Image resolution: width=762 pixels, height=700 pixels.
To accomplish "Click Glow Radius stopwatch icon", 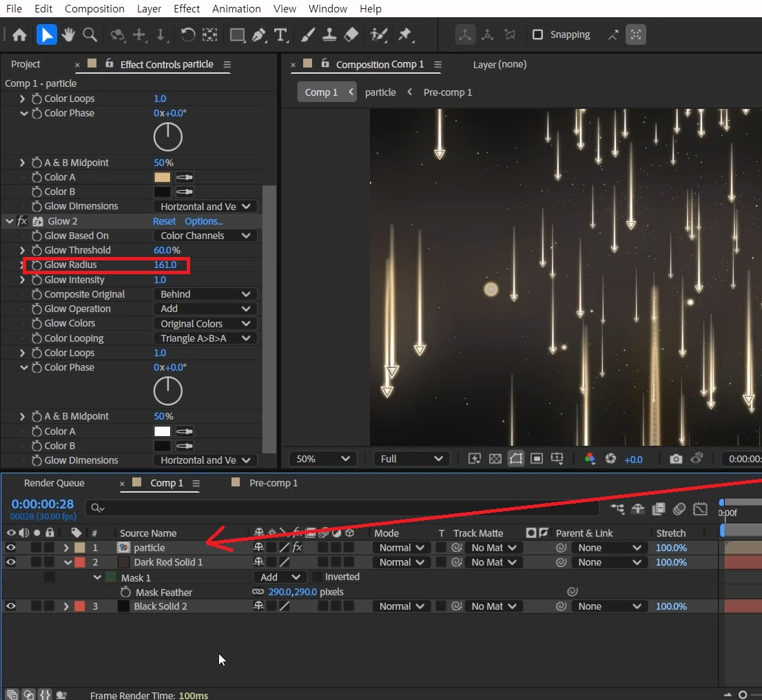I will click(x=37, y=265).
